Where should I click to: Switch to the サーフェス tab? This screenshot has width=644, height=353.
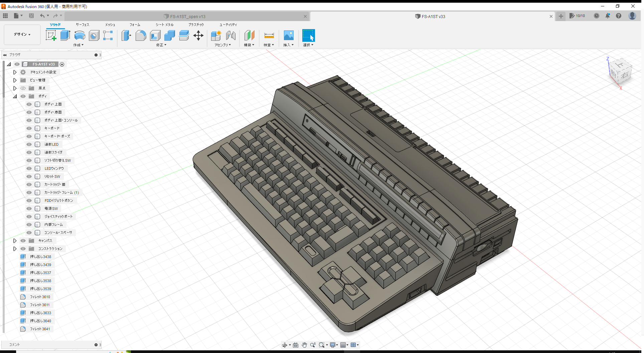coord(82,24)
